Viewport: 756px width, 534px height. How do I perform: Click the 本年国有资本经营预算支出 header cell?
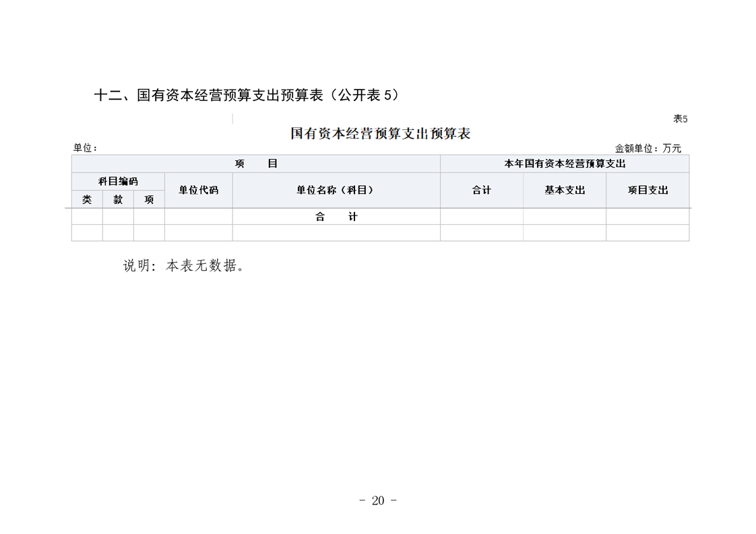tap(565, 164)
